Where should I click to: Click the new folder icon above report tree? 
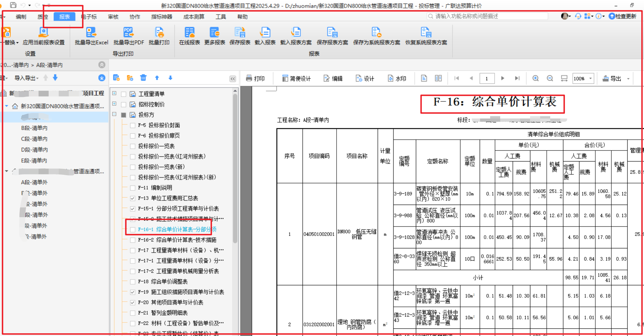[130, 78]
